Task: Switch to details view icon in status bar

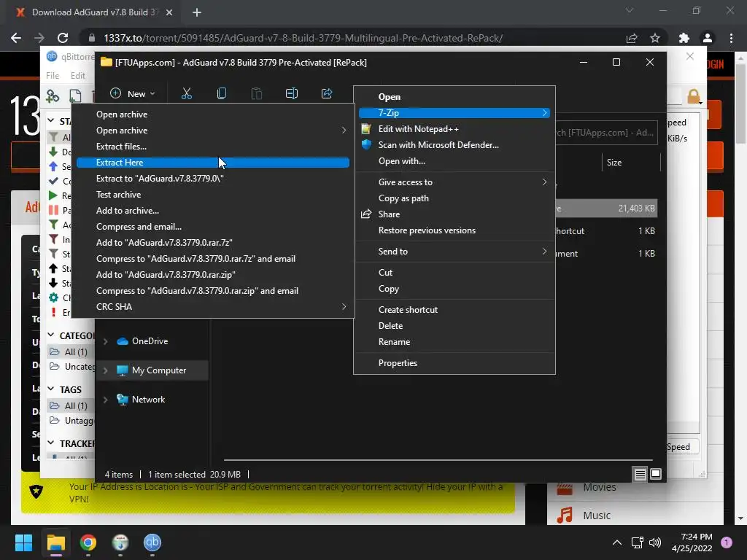Action: tap(640, 474)
